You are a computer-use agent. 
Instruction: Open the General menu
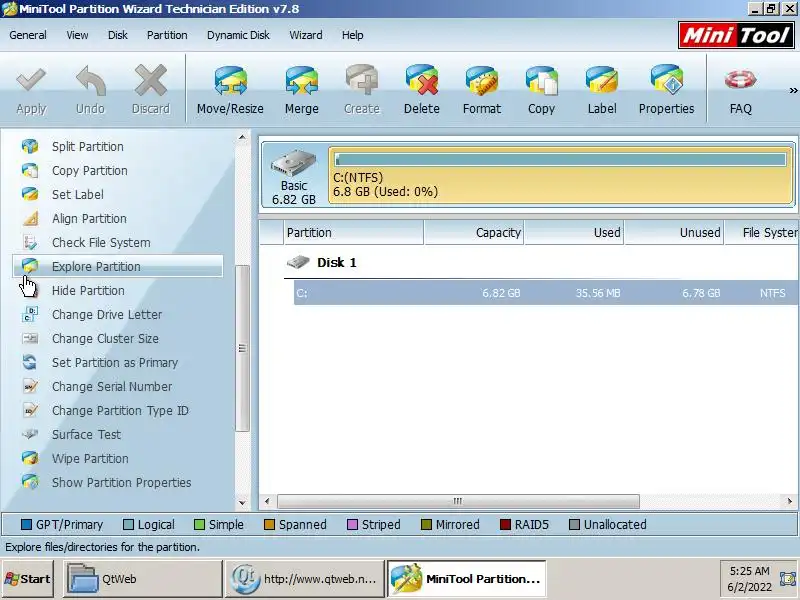click(x=28, y=35)
